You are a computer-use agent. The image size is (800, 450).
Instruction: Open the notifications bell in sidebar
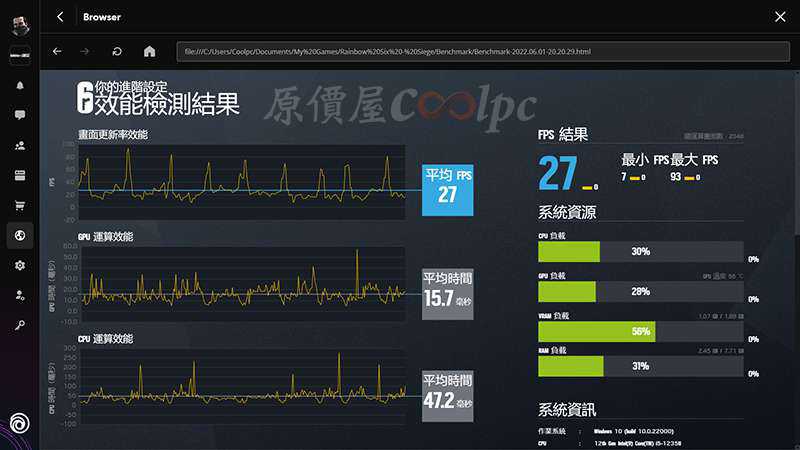(20, 85)
